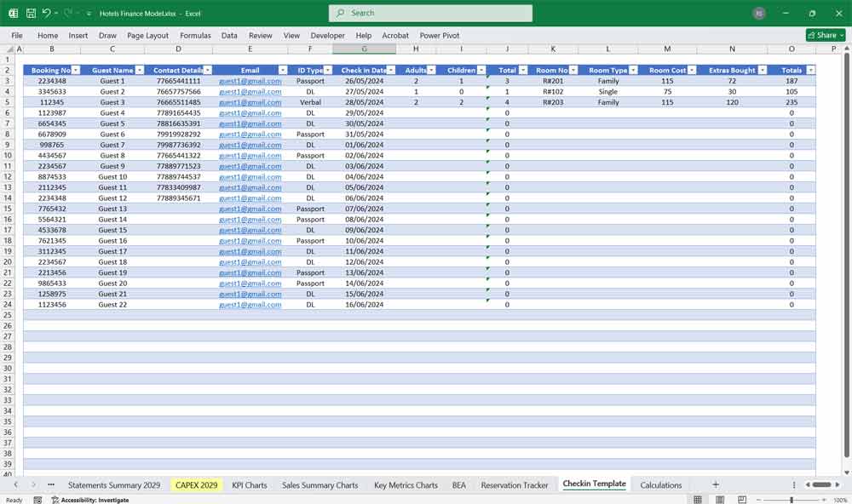This screenshot has height=504, width=852.
Task: Open the Formulas ribbon tab
Action: pyautogui.click(x=195, y=36)
